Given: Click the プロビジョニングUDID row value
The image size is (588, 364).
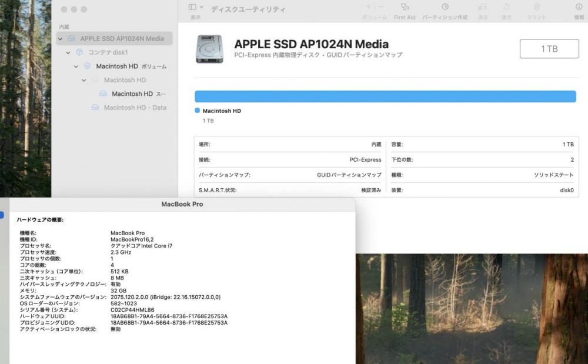Looking at the screenshot, I should coord(169,322).
